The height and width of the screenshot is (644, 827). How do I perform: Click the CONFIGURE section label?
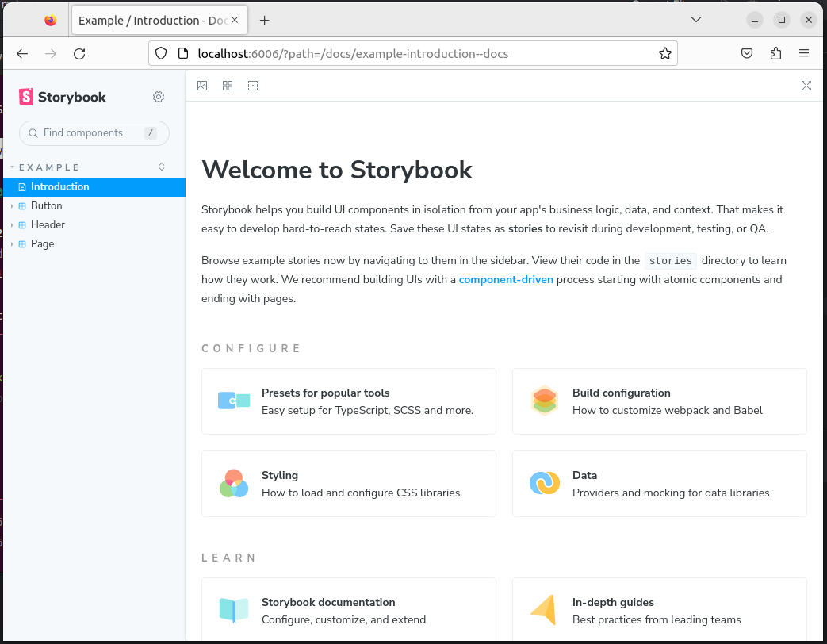pyautogui.click(x=251, y=348)
